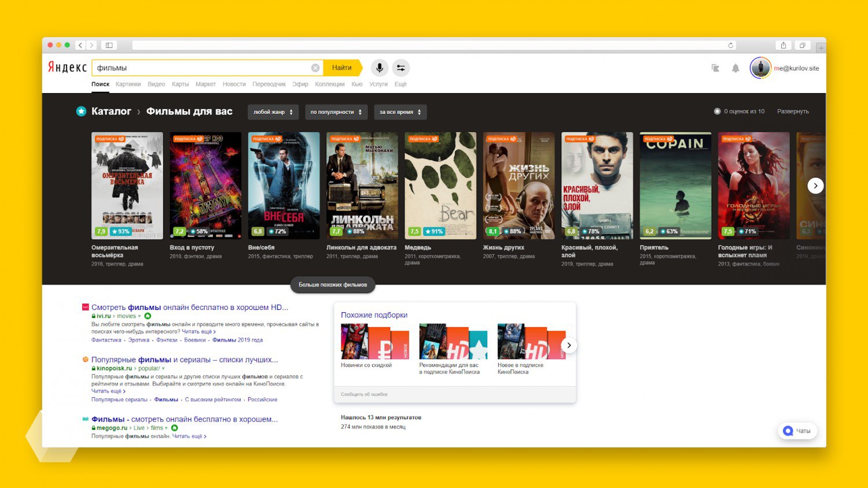
Task: Open 'Смотреть фильмы онлайн бесплатно' result link
Action: point(190,307)
